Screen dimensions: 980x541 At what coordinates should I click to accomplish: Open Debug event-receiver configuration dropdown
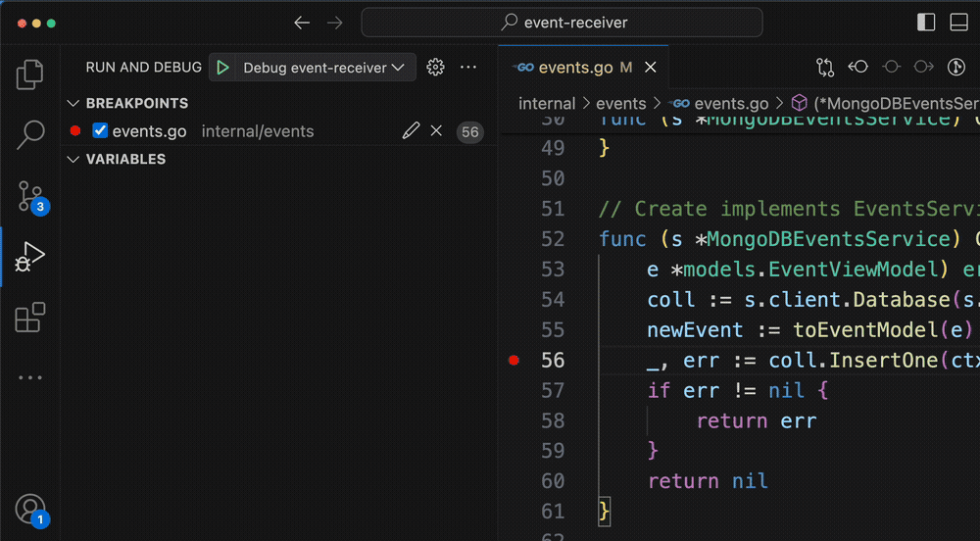[x=323, y=68]
